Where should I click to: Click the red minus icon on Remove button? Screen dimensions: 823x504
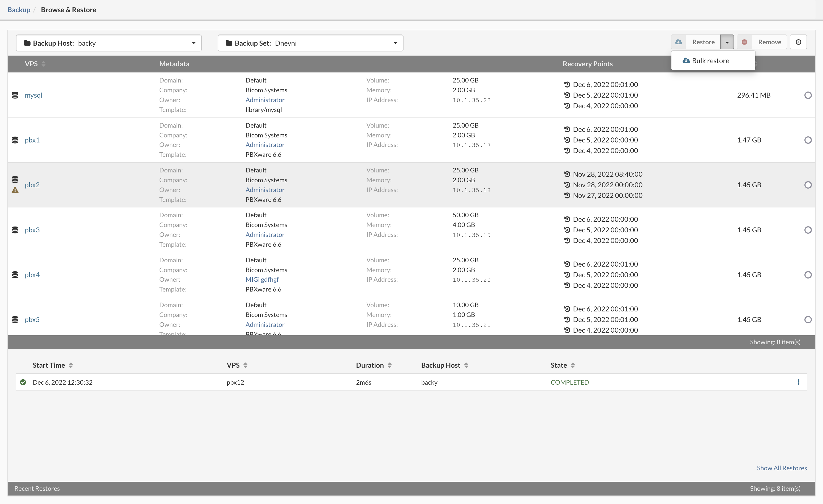click(x=744, y=42)
